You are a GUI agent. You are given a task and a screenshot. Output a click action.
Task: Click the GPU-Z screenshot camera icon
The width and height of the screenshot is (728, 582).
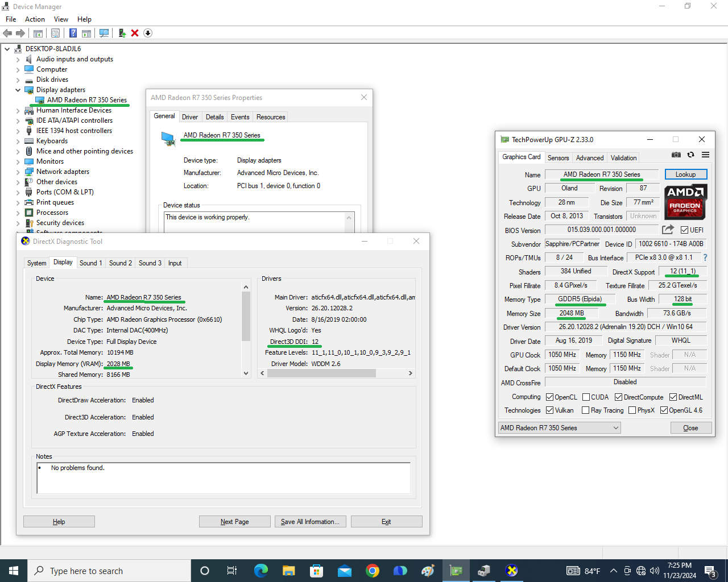pyautogui.click(x=676, y=155)
